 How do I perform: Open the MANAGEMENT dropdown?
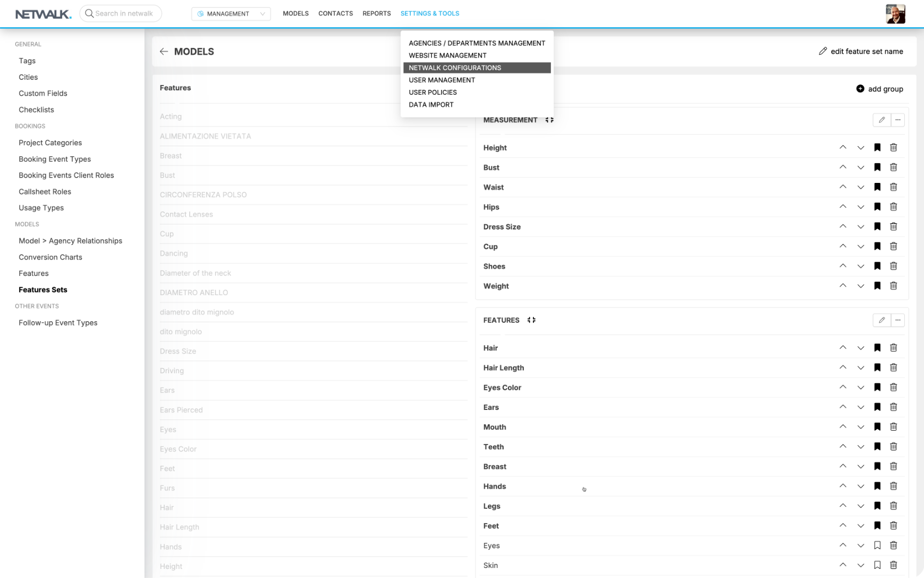(231, 14)
